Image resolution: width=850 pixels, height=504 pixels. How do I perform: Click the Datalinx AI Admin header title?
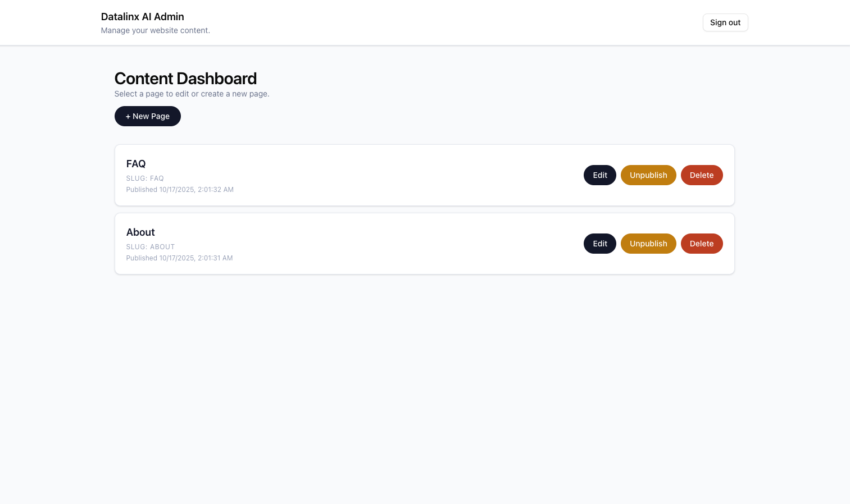142,17
